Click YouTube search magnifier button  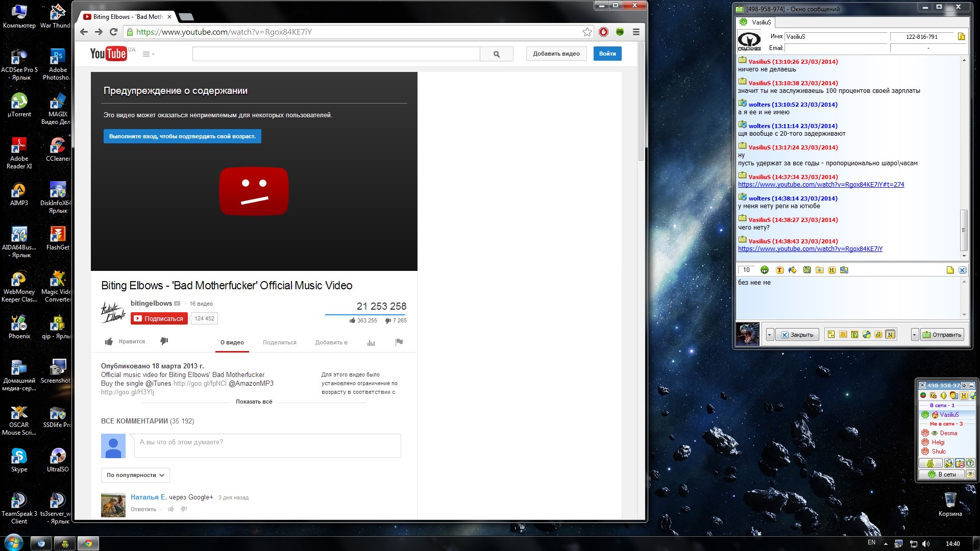tap(497, 54)
